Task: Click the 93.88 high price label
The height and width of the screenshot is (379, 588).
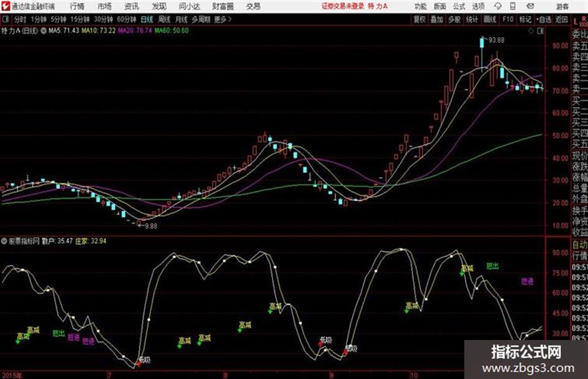Action: [x=497, y=40]
